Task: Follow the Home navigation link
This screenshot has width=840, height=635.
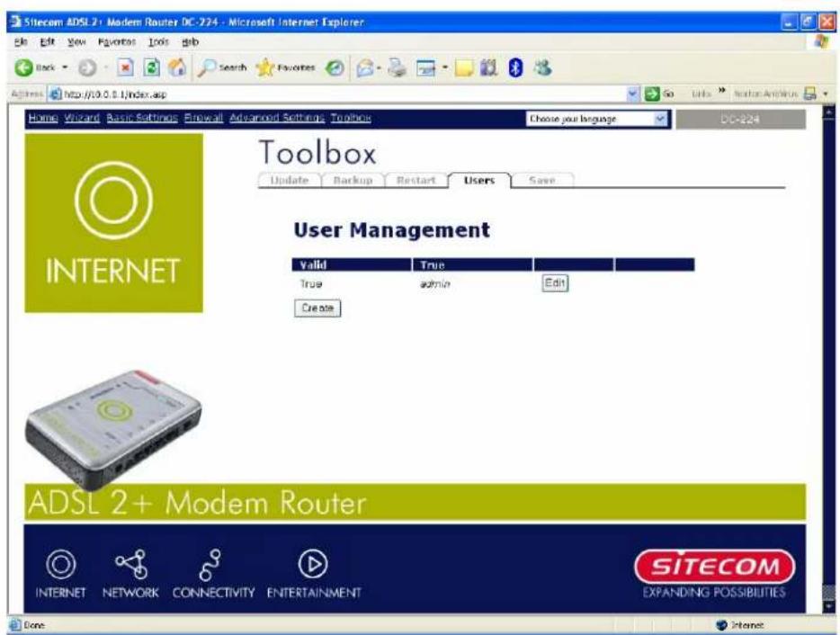Action: pyautogui.click(x=43, y=118)
